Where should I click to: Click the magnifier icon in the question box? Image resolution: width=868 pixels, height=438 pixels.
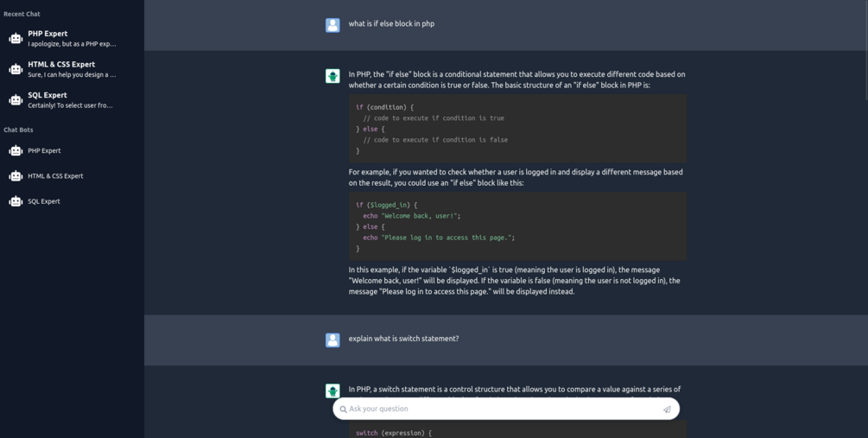[x=343, y=409]
